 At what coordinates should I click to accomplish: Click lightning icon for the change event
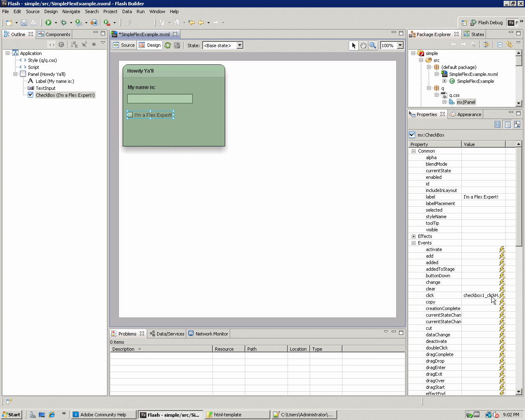[502, 282]
